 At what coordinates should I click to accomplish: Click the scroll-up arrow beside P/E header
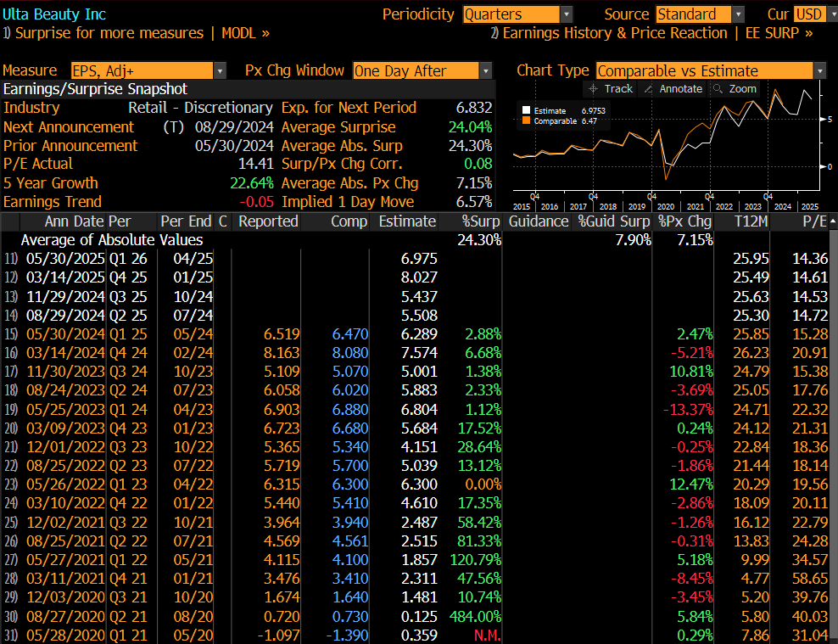tap(833, 221)
